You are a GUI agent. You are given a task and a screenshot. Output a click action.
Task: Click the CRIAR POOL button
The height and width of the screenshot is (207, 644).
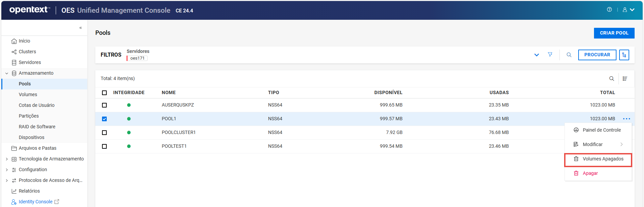(x=614, y=33)
